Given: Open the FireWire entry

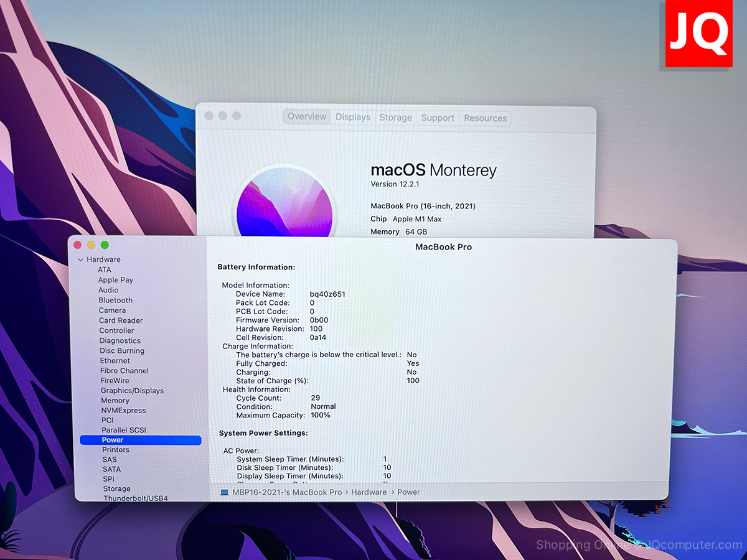Looking at the screenshot, I should 115,380.
